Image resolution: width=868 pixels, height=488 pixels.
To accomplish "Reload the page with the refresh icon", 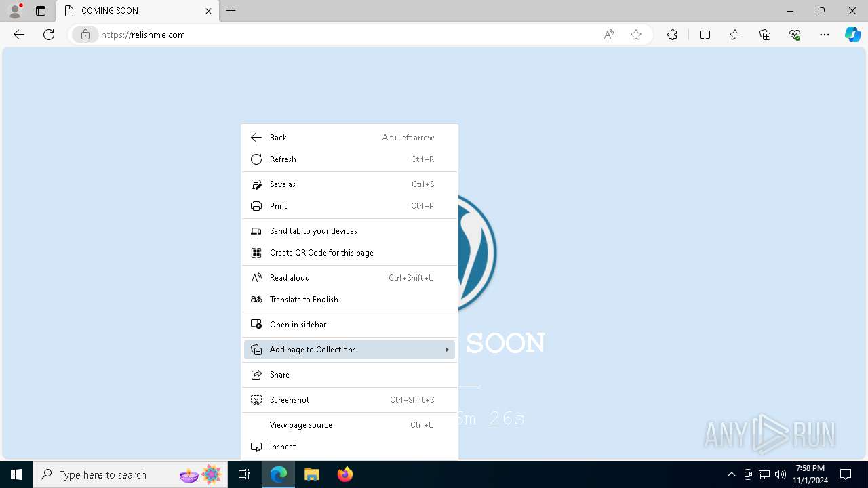I will click(x=49, y=35).
